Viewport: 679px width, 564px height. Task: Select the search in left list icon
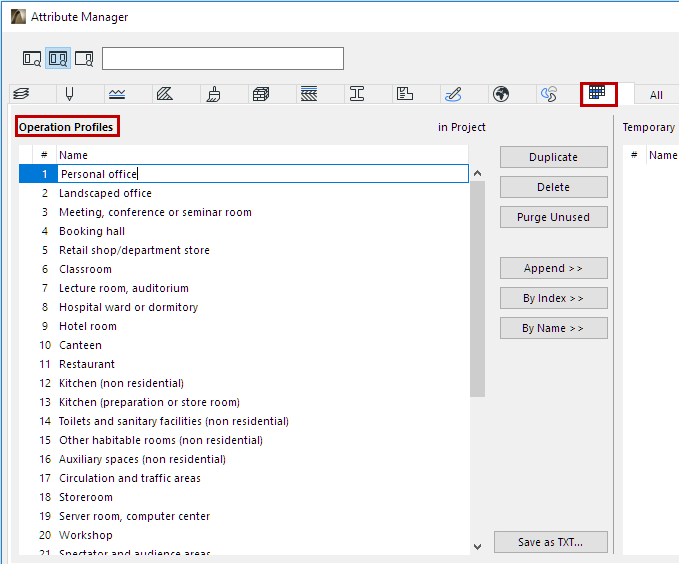tap(32, 58)
